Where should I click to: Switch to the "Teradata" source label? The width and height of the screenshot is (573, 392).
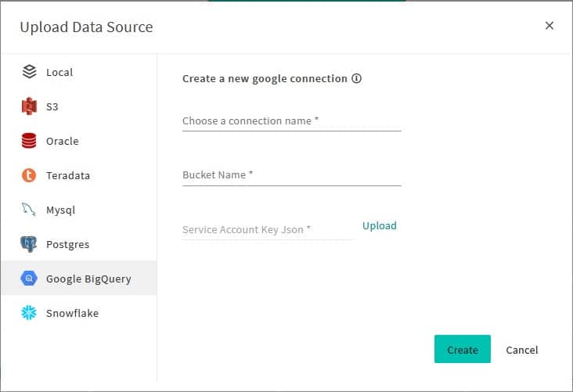pos(68,175)
